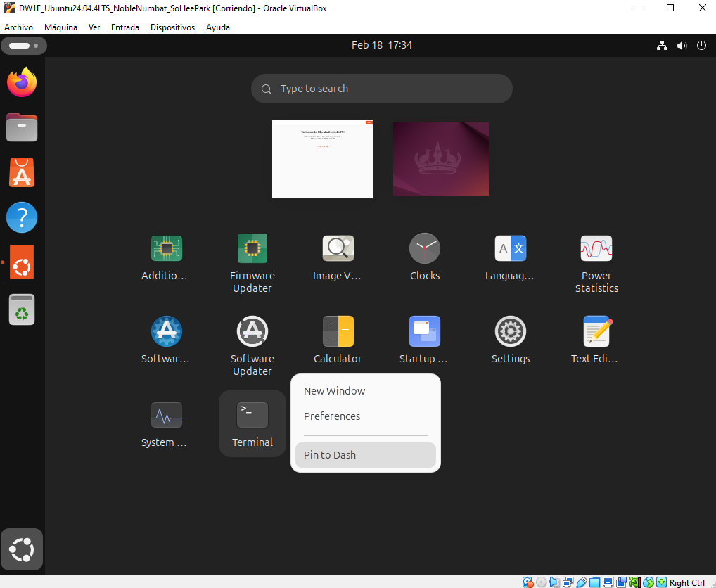
Task: Click the Show Apps Ubuntu logo button
Action: [x=22, y=549]
